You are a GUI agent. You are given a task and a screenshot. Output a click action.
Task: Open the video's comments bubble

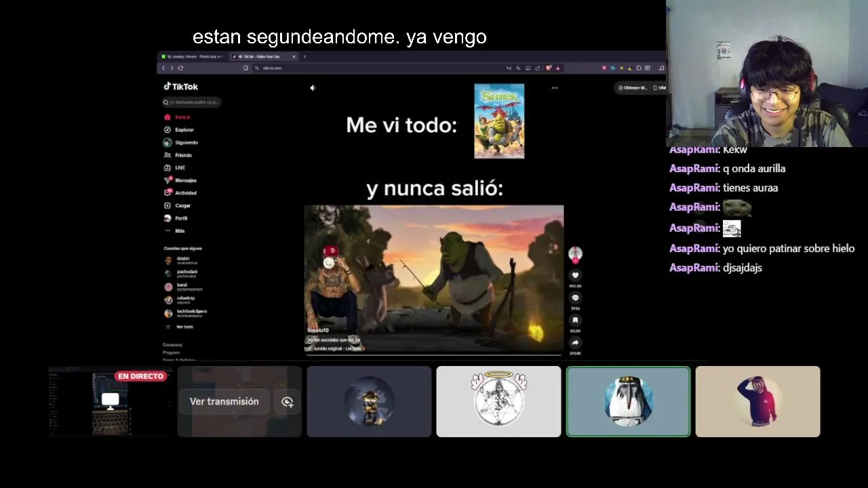point(575,298)
